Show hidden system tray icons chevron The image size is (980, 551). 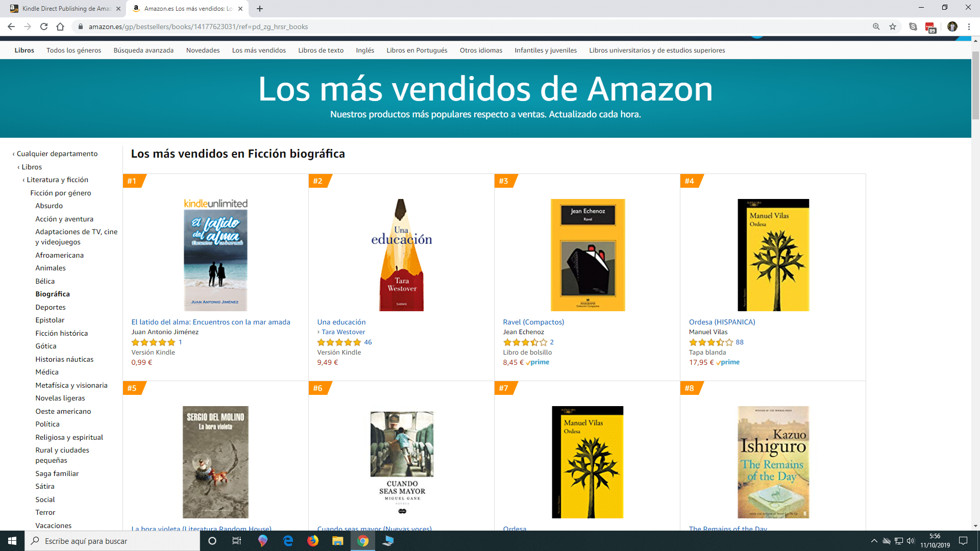click(x=874, y=541)
